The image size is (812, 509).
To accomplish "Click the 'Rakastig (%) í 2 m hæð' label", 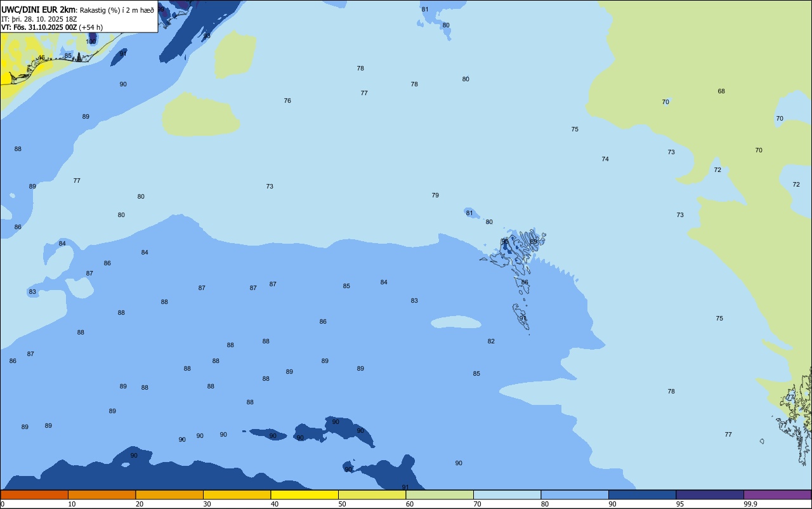I will 117,10.
